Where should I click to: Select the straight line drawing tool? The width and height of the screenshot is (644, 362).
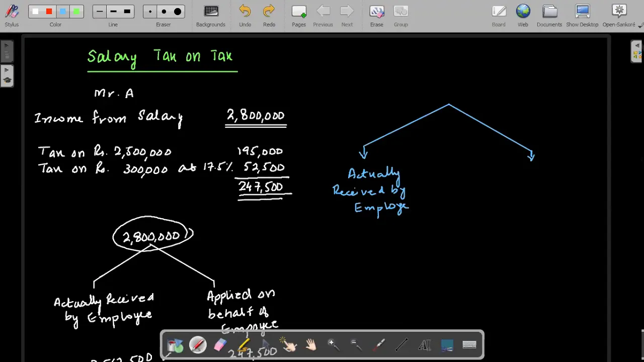point(401,345)
